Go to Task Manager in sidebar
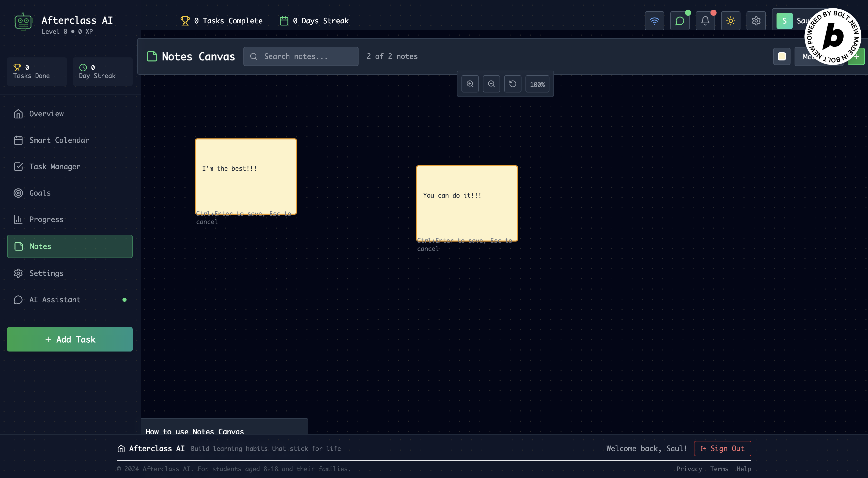Viewport: 868px width, 478px height. coord(55,167)
